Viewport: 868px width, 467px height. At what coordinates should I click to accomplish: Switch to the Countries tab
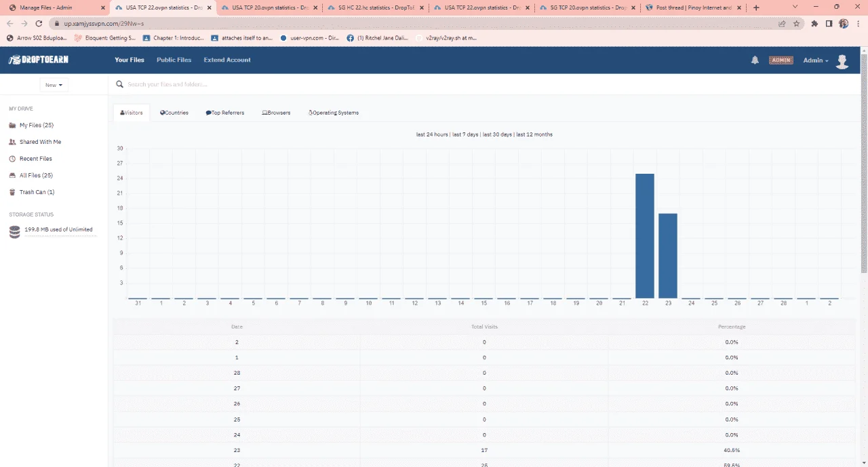pos(174,113)
